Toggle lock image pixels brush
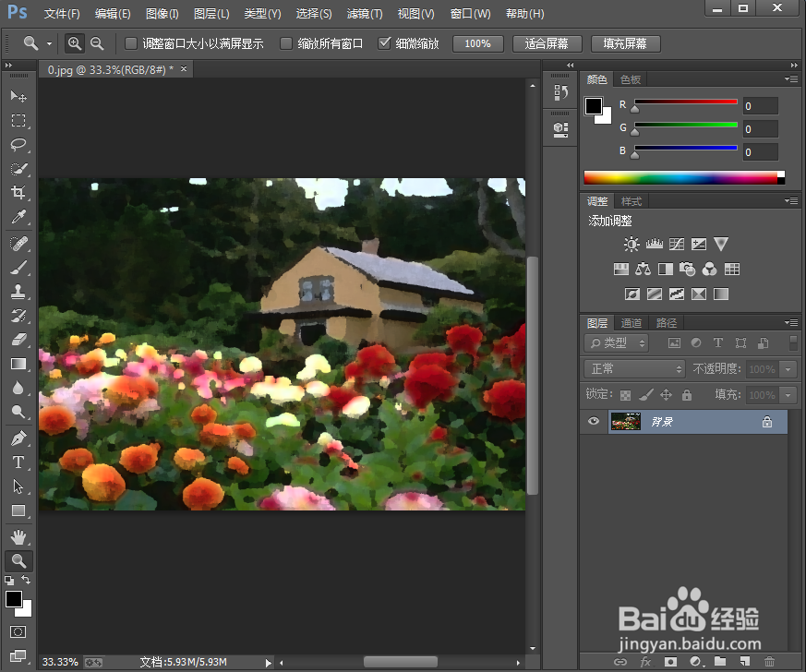 point(645,394)
